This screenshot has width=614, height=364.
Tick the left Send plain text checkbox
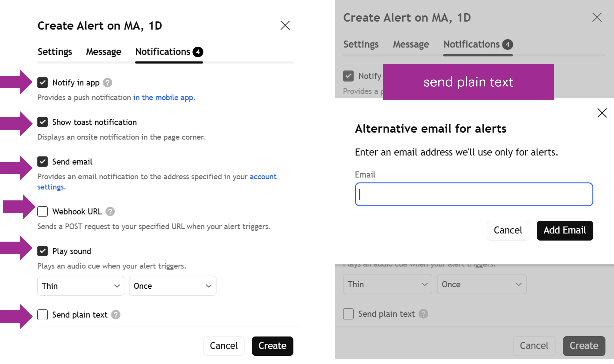(43, 315)
